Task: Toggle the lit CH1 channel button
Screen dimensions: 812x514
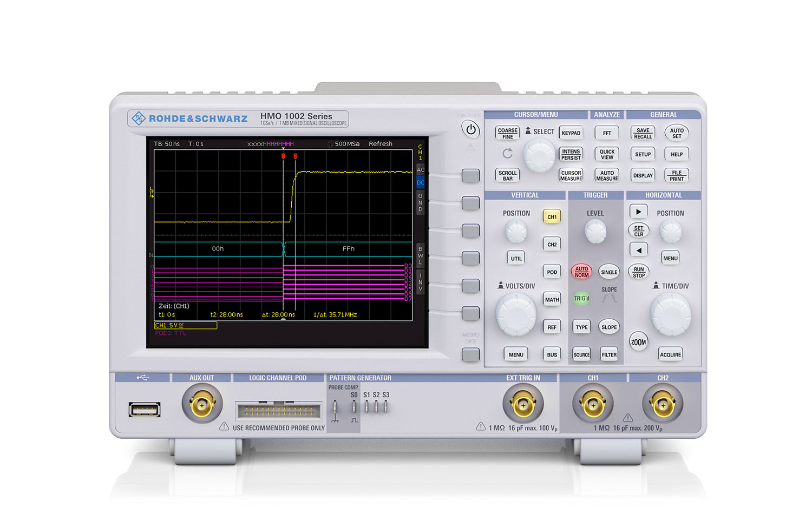Action: tap(552, 217)
